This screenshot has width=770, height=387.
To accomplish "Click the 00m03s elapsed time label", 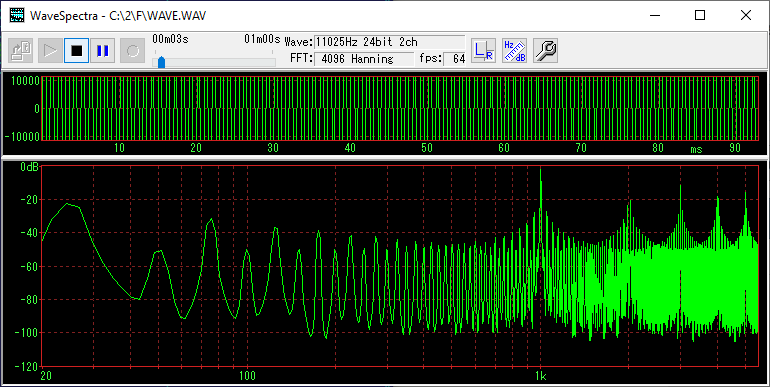I will (170, 39).
